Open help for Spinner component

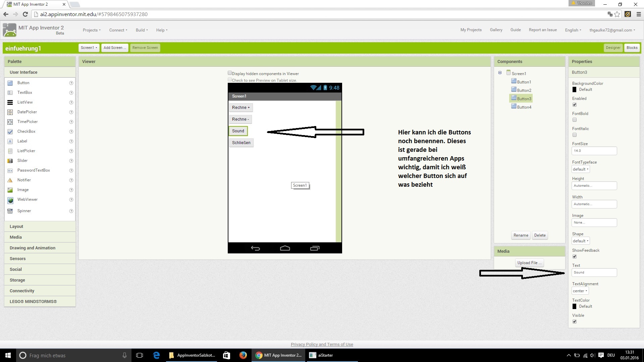pyautogui.click(x=71, y=211)
